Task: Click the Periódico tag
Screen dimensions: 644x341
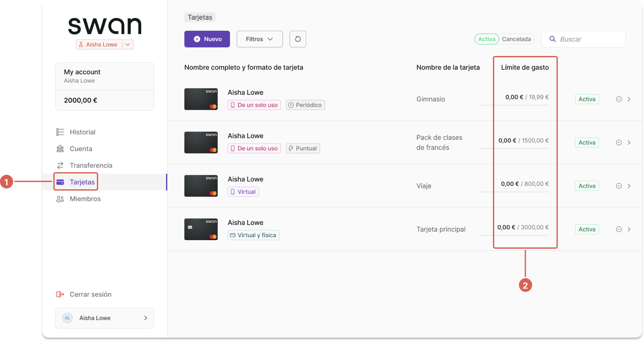Action: coord(305,105)
